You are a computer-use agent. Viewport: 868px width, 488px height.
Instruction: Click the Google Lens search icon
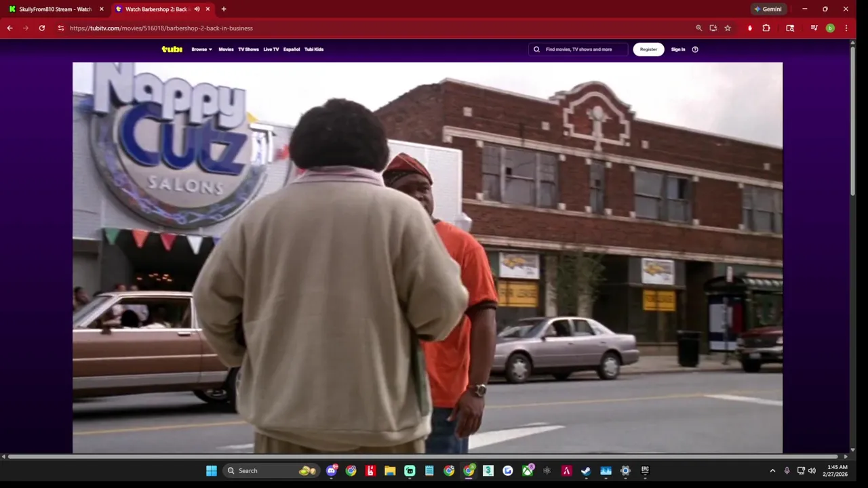tap(790, 28)
